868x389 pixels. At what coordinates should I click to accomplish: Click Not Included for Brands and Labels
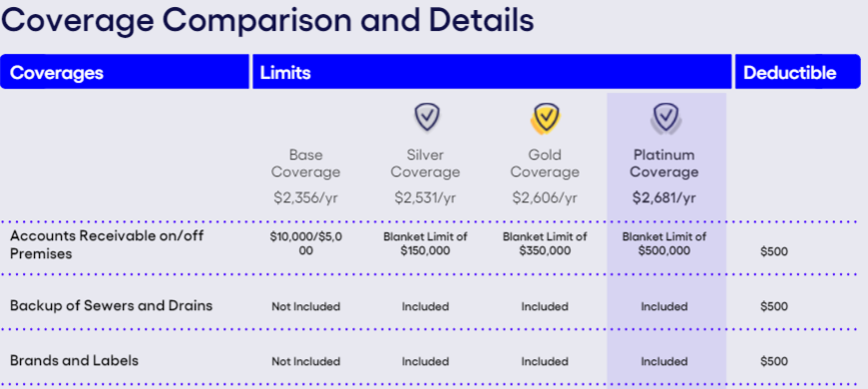coord(305,362)
